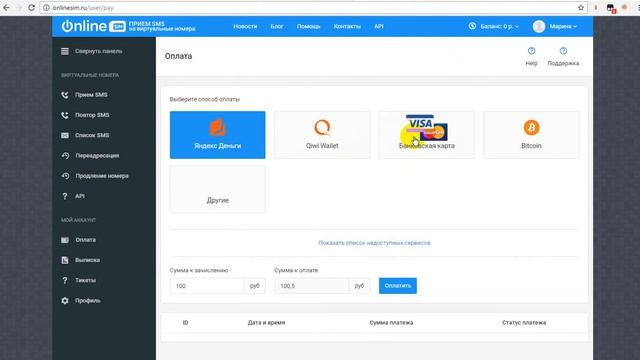Click the user avatar picture
Image resolution: width=640 pixels, height=360 pixels.
(539, 26)
